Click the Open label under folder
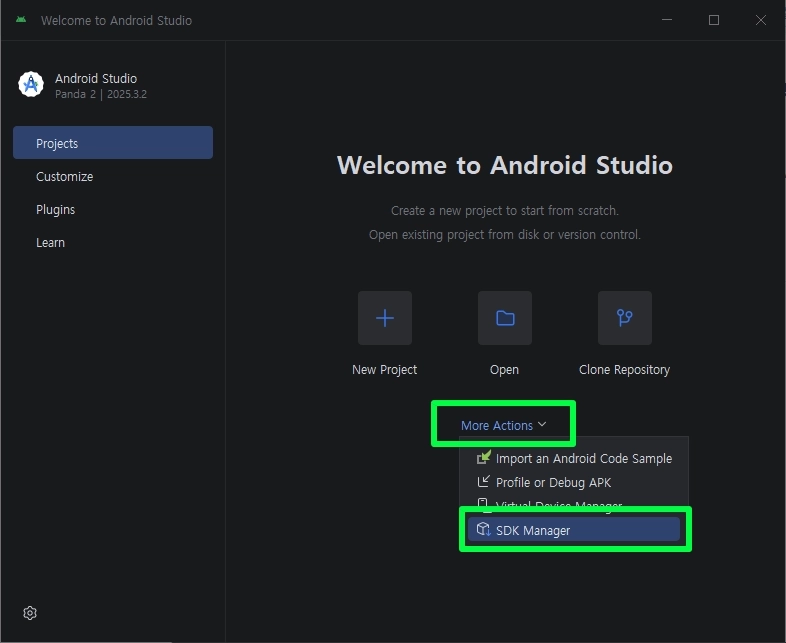 [504, 370]
